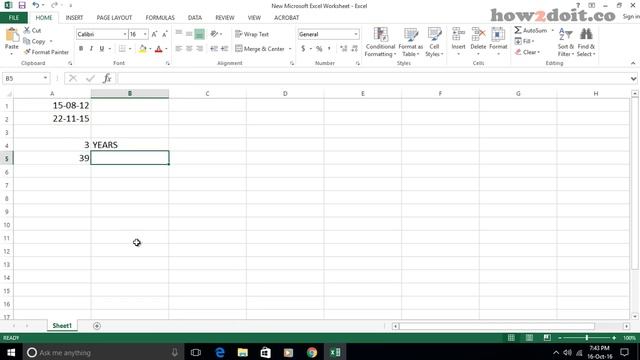Open the General number format dropdown

tap(356, 34)
